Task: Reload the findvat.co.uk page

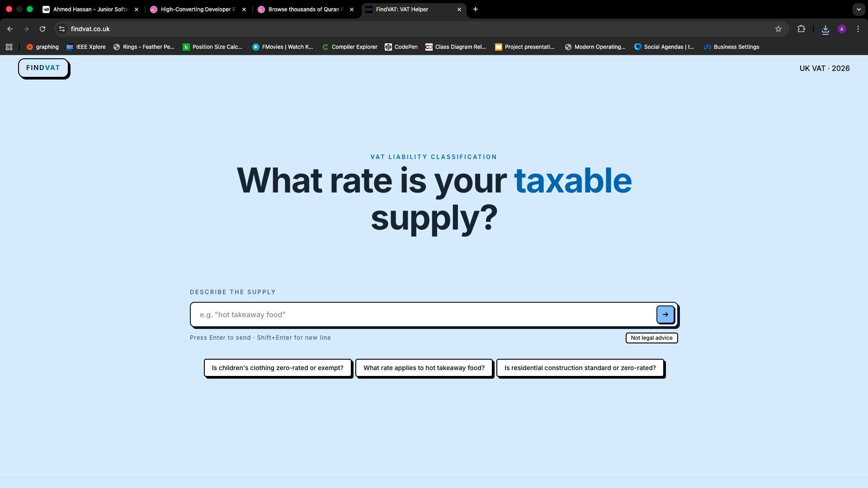Action: [42, 29]
